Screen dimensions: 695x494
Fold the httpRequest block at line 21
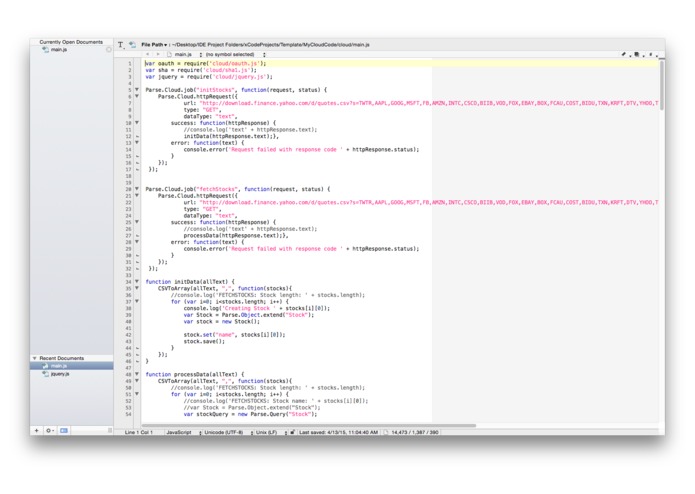pos(137,195)
